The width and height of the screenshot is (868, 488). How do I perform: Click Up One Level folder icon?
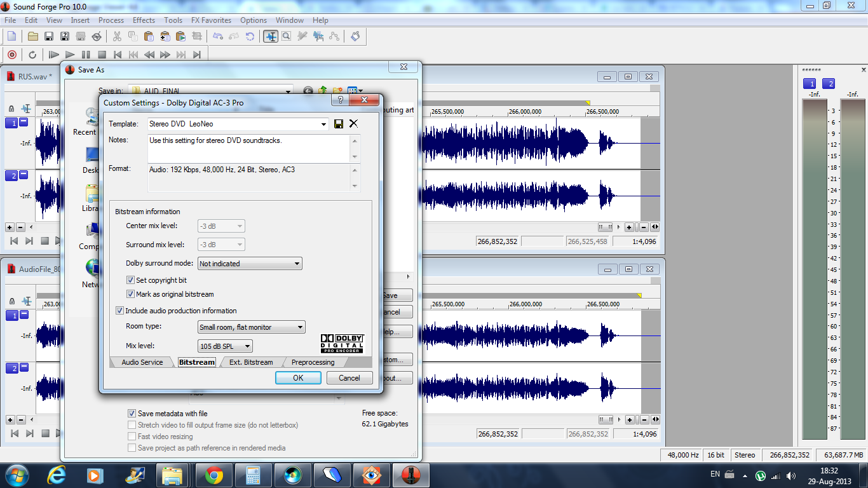(x=323, y=91)
